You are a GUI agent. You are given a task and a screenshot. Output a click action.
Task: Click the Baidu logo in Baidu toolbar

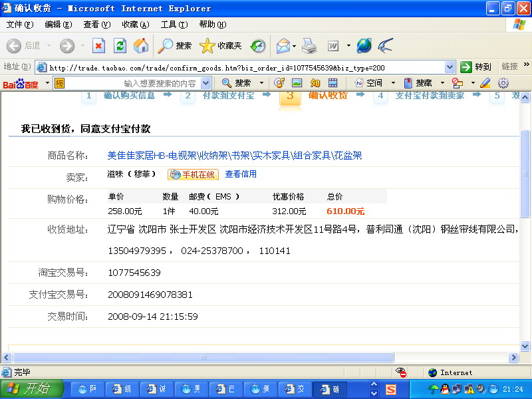(x=21, y=84)
